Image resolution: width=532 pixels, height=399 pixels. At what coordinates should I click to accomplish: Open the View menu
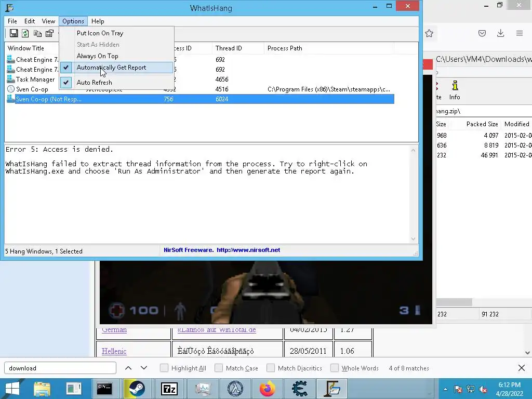(x=48, y=21)
